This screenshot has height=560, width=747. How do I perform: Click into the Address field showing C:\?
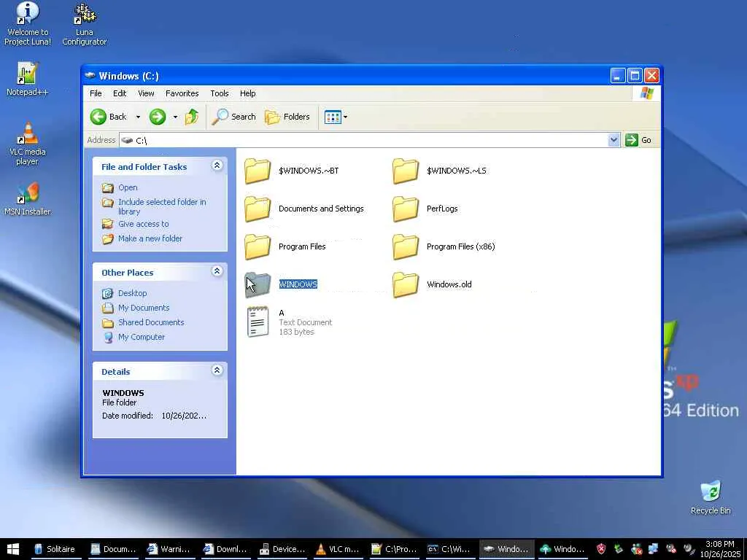364,140
